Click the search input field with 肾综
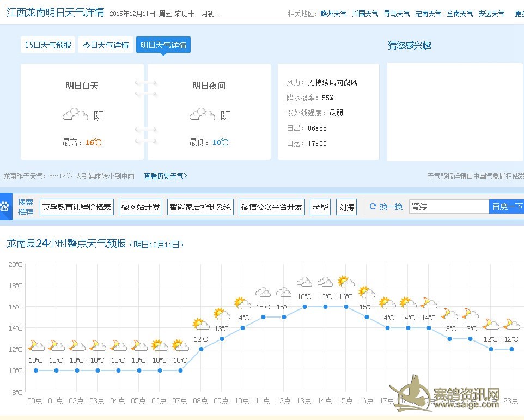Screen dimensions: 524x420 point(448,206)
